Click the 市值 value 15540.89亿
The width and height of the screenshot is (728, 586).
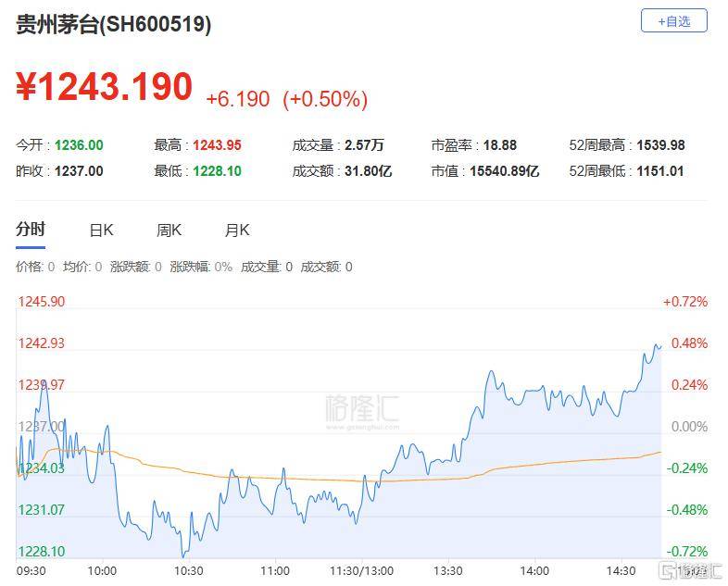505,171
